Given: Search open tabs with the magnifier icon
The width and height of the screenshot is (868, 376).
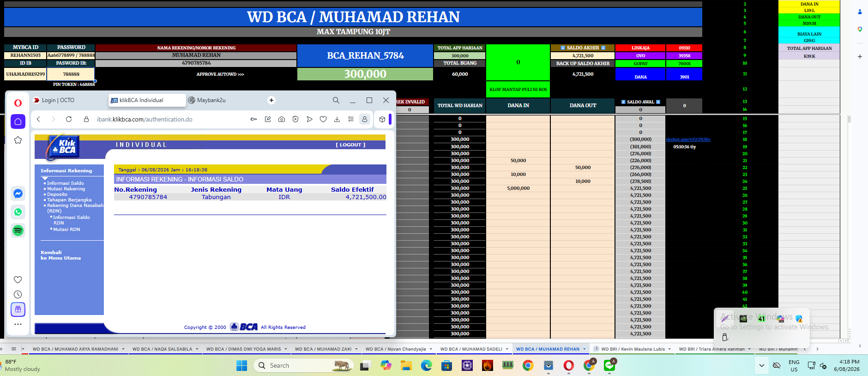Looking at the screenshot, I should (336, 100).
